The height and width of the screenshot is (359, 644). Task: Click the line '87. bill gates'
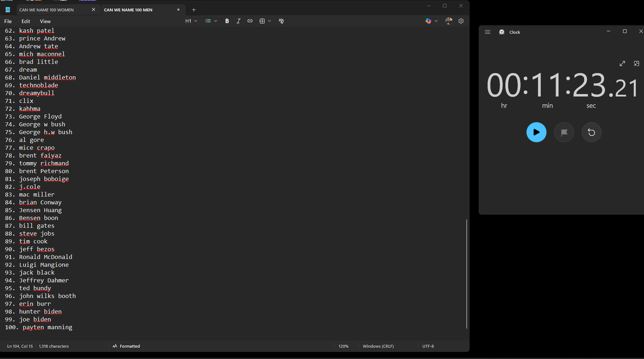(x=30, y=225)
